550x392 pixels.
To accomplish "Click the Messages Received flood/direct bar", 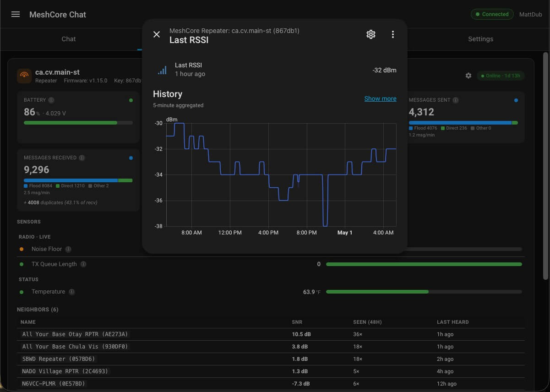I will (78, 180).
